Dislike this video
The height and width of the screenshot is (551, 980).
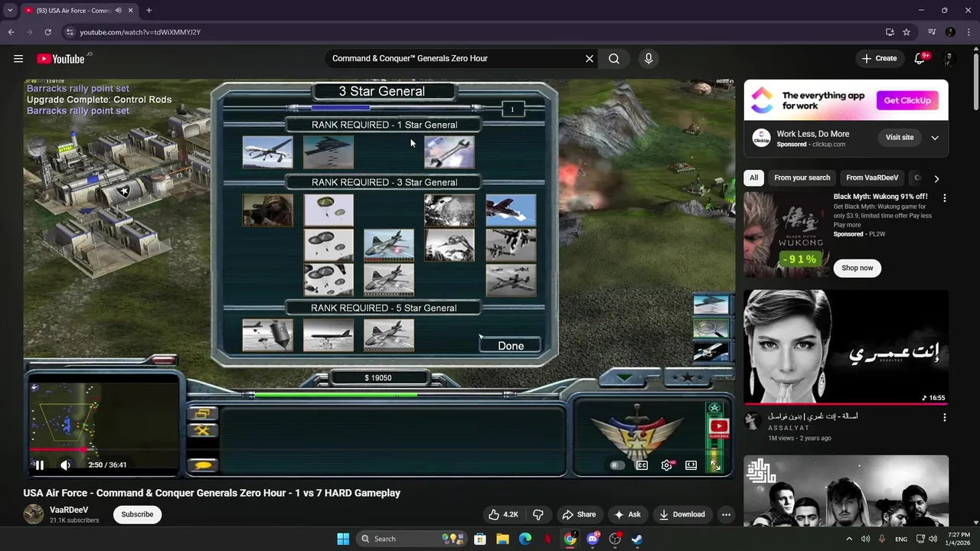point(538,514)
